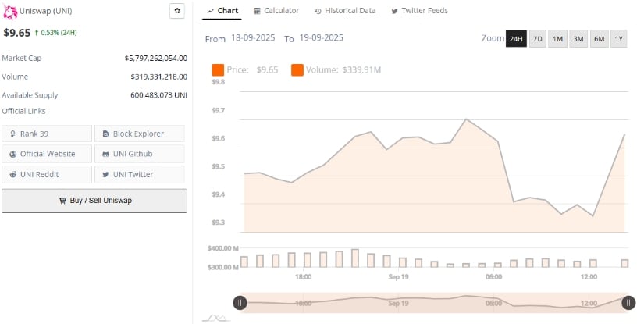
Task: Click the Available Supply 600,483,073 UNI
Action: (158, 95)
